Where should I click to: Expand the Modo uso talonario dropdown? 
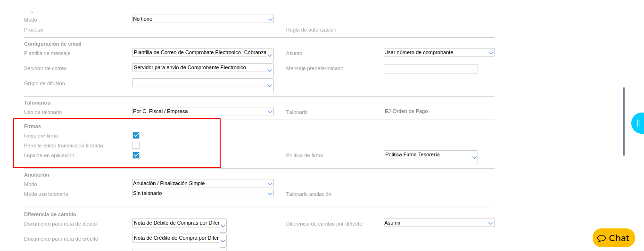270,194
